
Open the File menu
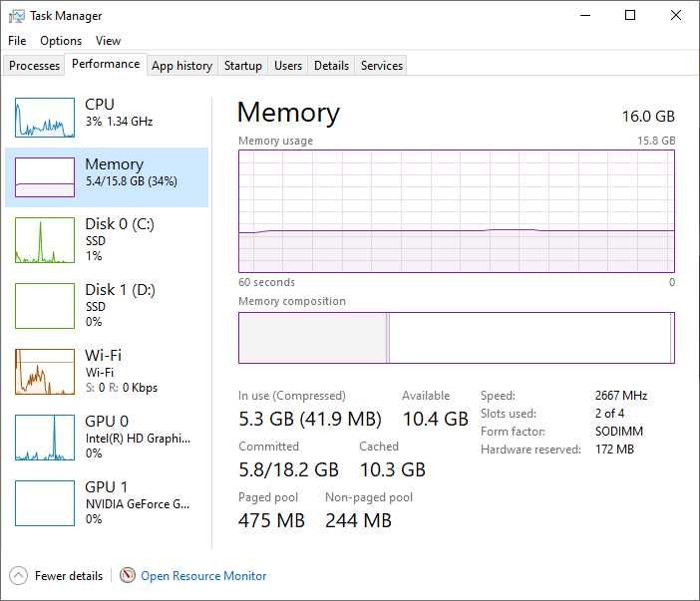[x=17, y=41]
